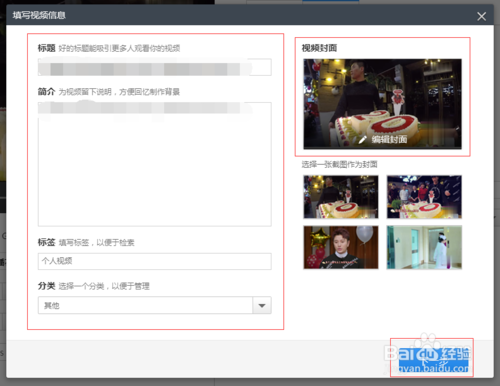The image size is (500, 386).
Task: Click the 标签 field label
Action: 46,242
